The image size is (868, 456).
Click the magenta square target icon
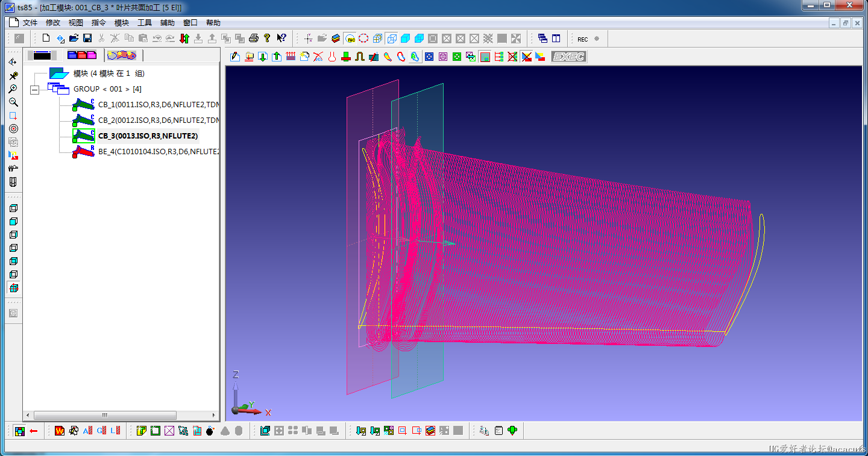tap(443, 57)
